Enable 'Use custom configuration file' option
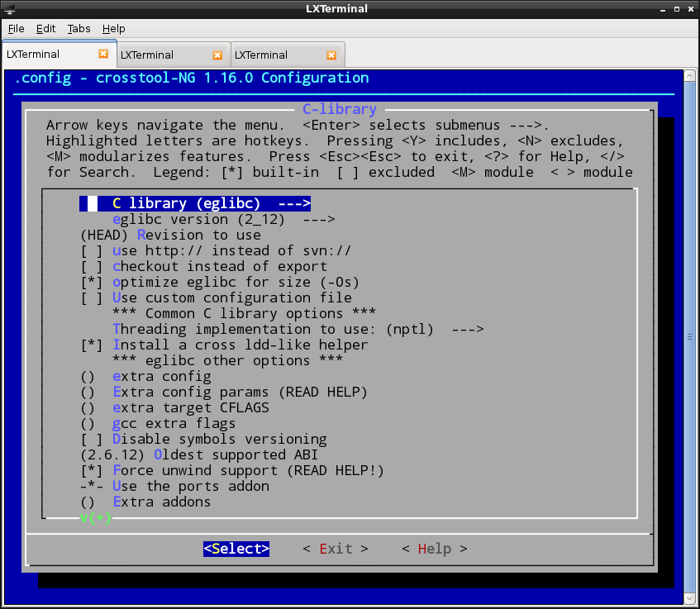This screenshot has height=609, width=700. pos(216,297)
